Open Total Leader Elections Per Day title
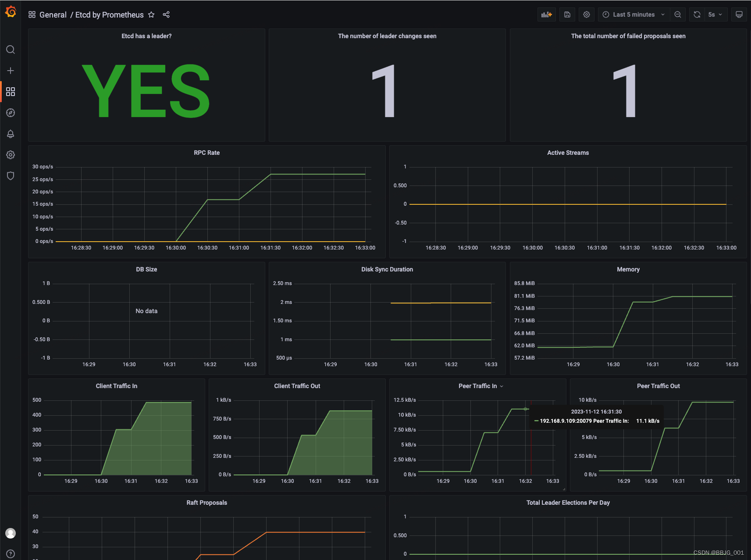 568,503
